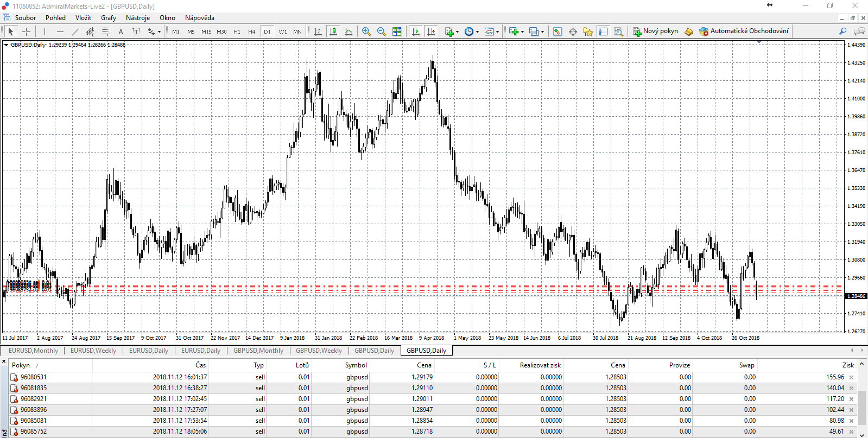Open the Nástroje menu
This screenshot has height=438, width=868.
(x=138, y=18)
